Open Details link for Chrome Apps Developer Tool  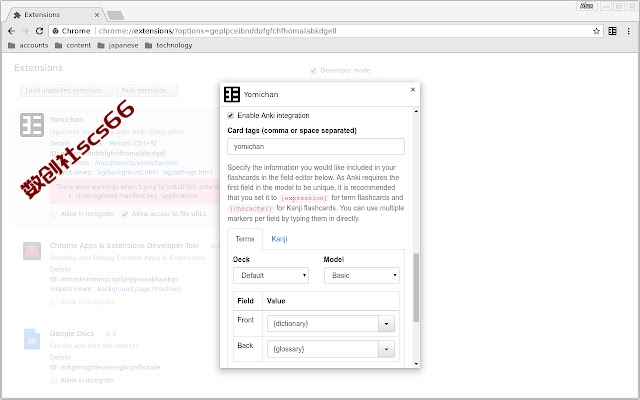click(60, 269)
